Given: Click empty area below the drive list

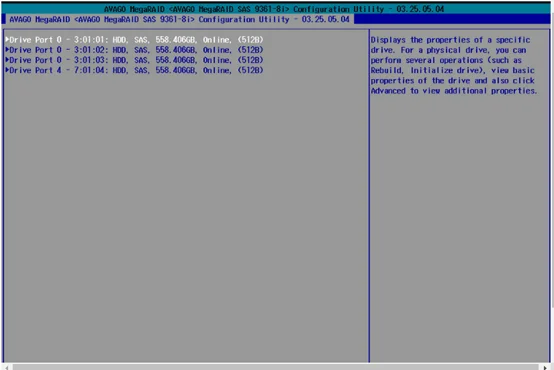Looking at the screenshot, I should 185,216.
